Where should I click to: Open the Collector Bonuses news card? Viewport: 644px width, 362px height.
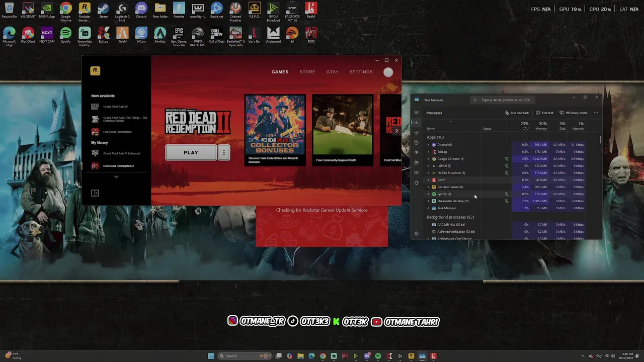(x=275, y=130)
